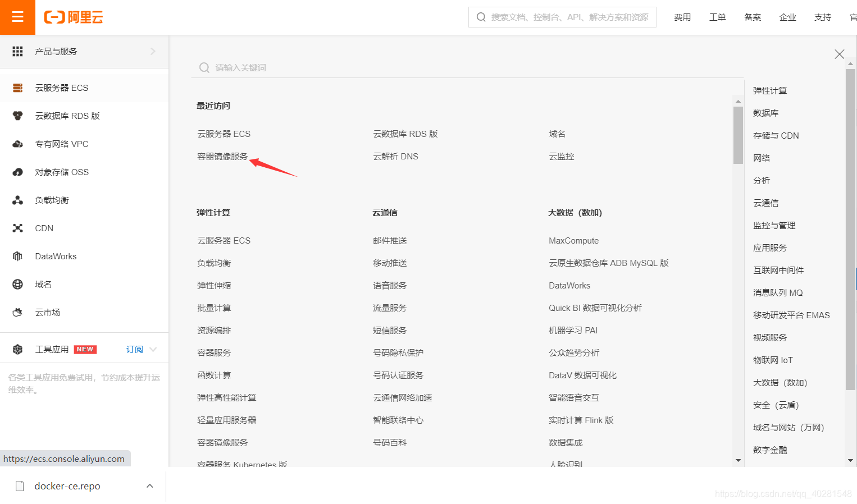The width and height of the screenshot is (857, 504).
Task: Open 函数计算 service
Action: pyautogui.click(x=214, y=375)
